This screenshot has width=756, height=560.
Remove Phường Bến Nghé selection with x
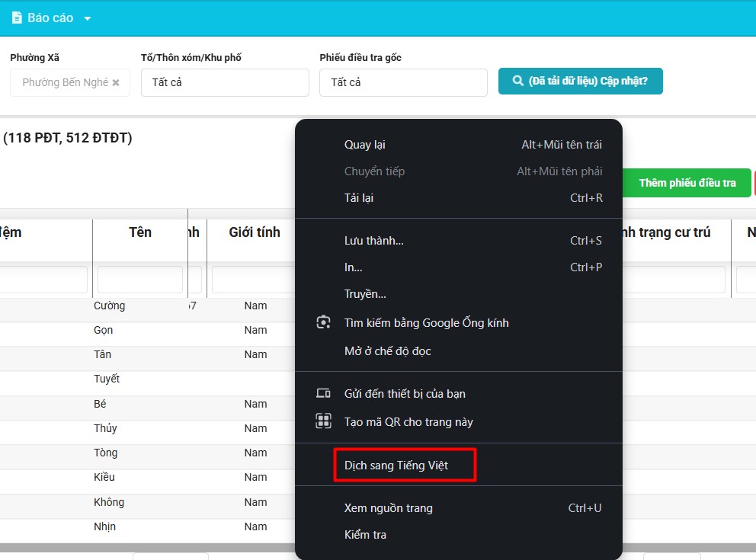116,82
